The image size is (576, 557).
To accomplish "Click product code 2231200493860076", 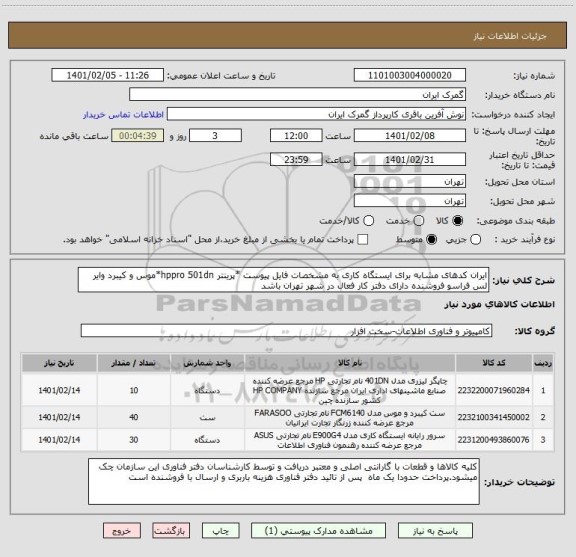I will 494,439.
